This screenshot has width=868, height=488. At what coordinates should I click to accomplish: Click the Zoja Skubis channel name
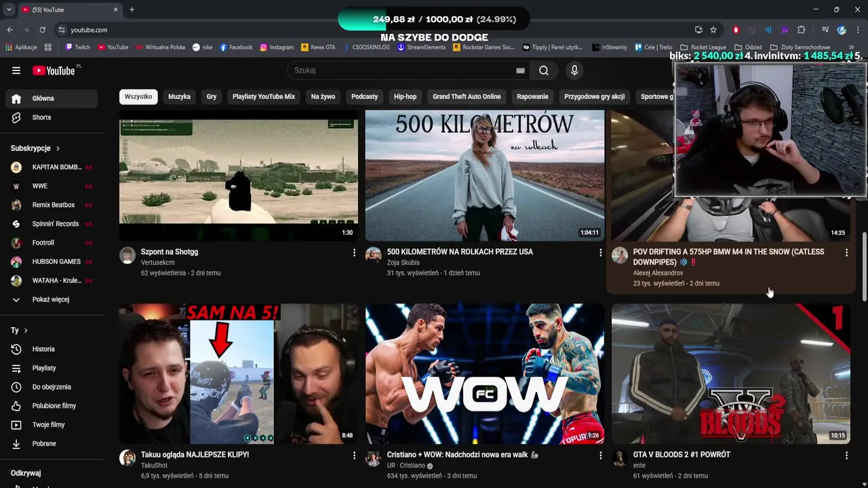pyautogui.click(x=403, y=263)
